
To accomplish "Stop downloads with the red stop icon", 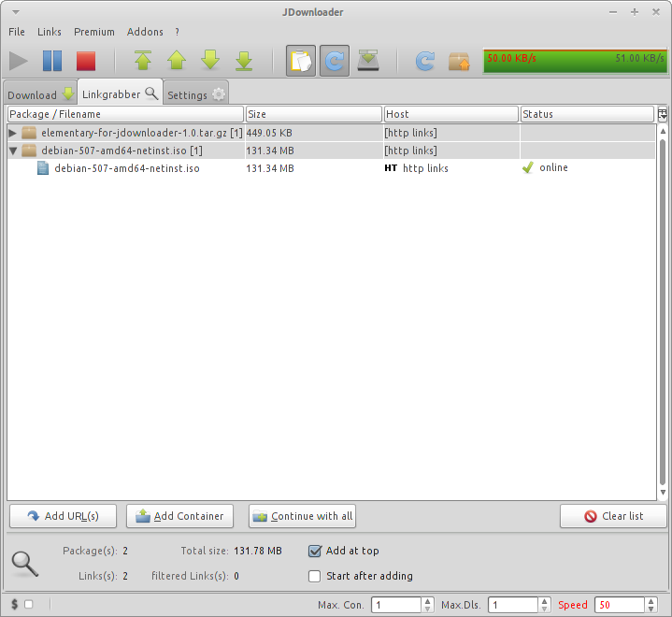I will pos(86,61).
